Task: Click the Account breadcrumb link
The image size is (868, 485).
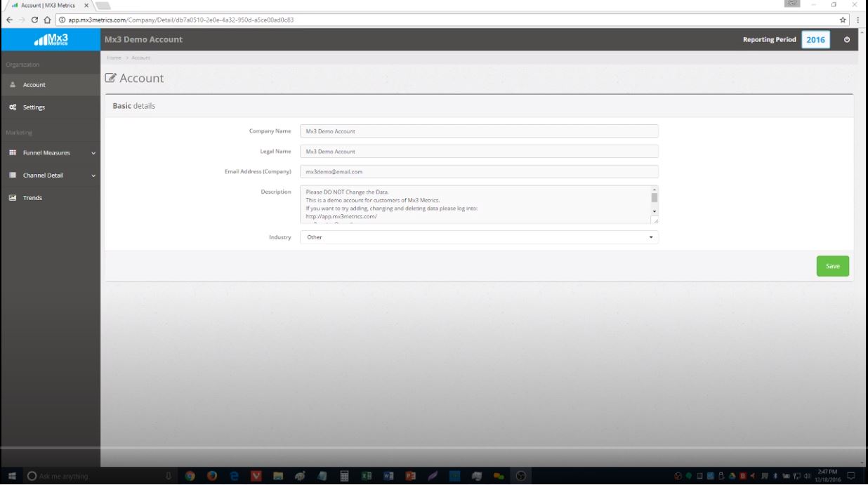Action: click(x=141, y=58)
